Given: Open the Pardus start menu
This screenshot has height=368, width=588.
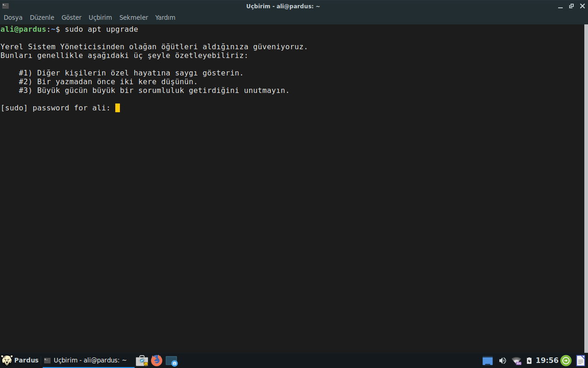Looking at the screenshot, I should click(20, 360).
